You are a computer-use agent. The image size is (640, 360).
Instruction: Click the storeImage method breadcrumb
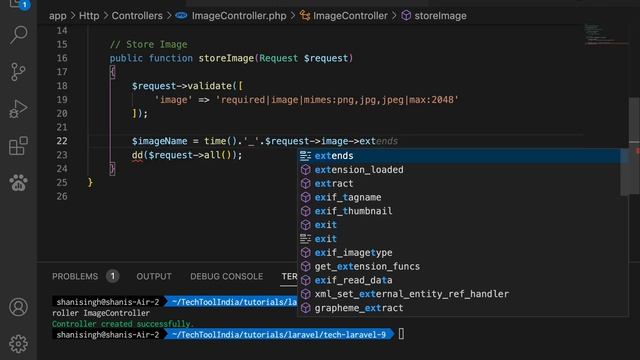tap(440, 16)
